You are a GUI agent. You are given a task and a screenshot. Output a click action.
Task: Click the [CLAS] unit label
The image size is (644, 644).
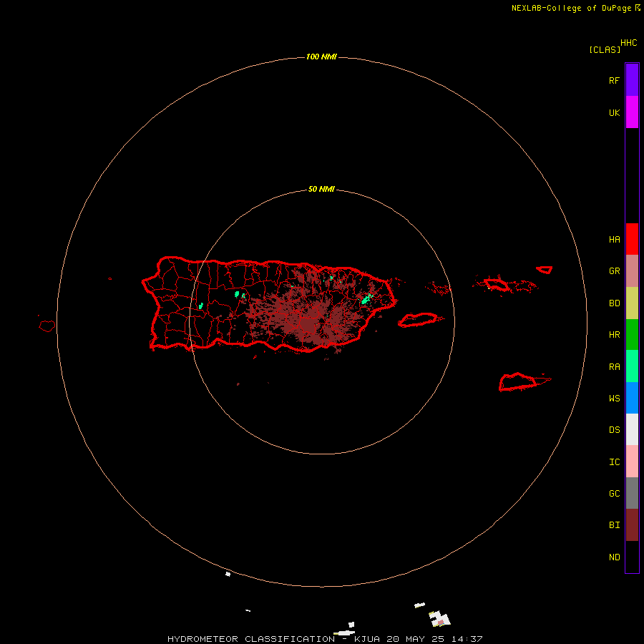(605, 49)
